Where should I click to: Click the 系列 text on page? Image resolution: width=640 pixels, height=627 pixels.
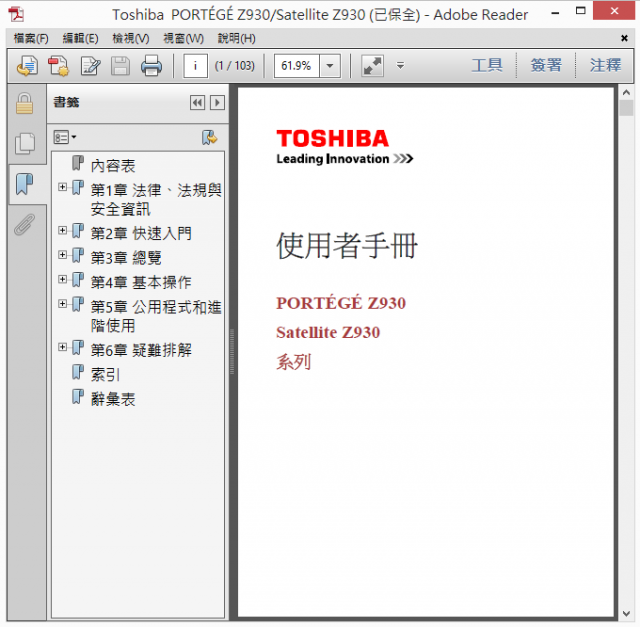click(293, 362)
